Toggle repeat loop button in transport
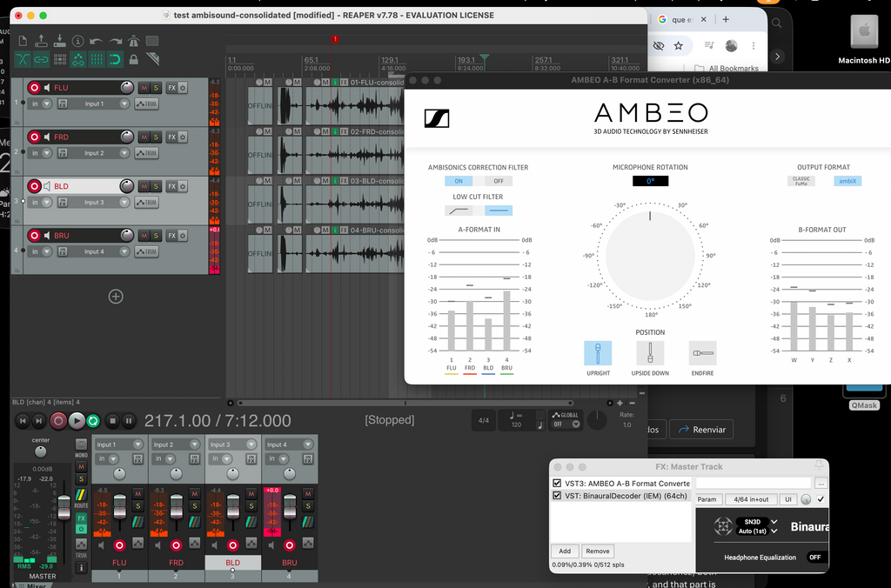Image resolution: width=891 pixels, height=588 pixels. [93, 421]
